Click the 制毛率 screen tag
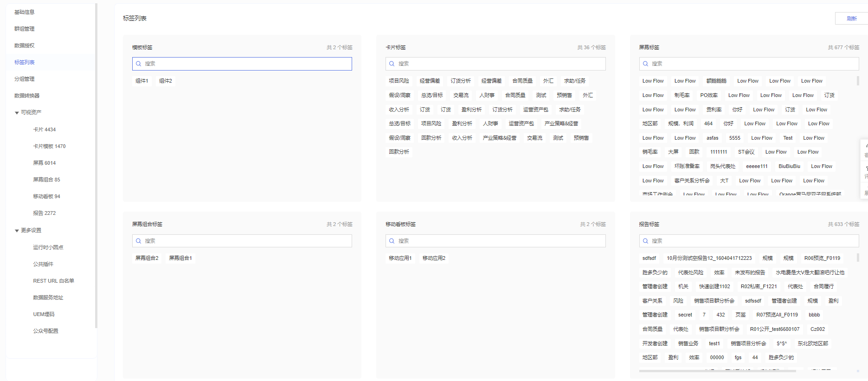This screenshot has width=868, height=381. tap(682, 95)
